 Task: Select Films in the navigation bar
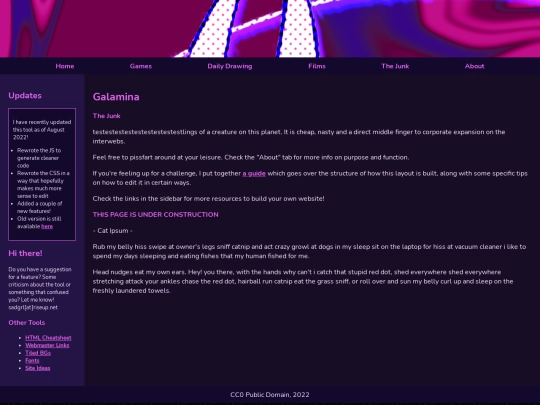(317, 66)
